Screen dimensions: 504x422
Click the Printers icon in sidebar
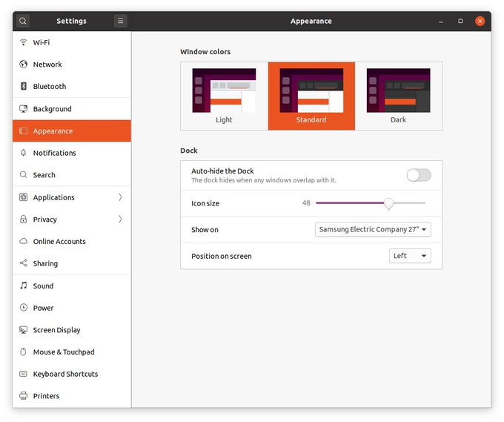(x=23, y=395)
